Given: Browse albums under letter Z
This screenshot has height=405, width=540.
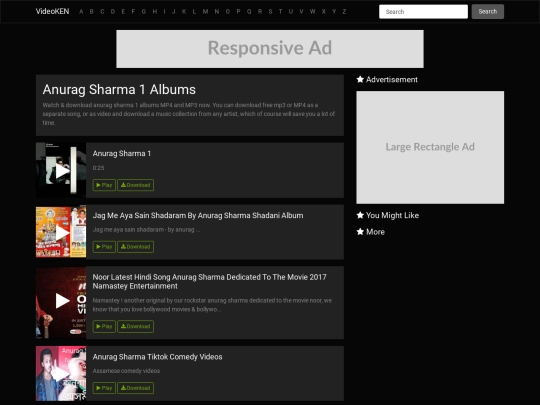Looking at the screenshot, I should click(x=344, y=11).
